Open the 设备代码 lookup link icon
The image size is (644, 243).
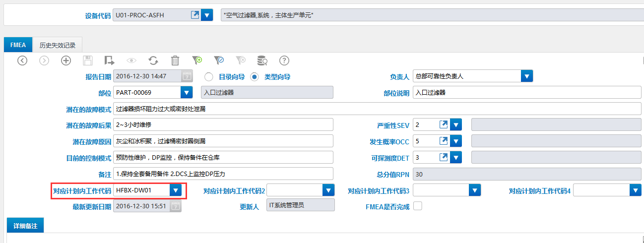pyautogui.click(x=195, y=15)
